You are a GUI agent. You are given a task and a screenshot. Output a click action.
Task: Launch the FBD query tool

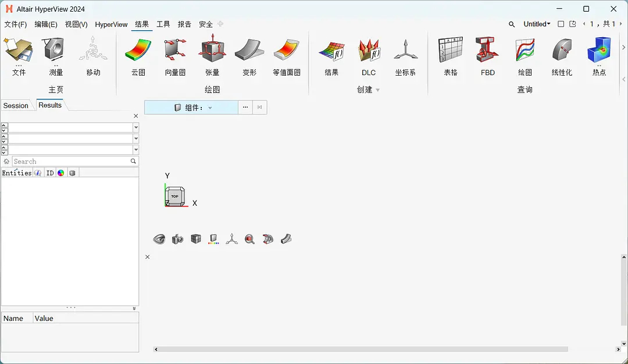coord(487,56)
